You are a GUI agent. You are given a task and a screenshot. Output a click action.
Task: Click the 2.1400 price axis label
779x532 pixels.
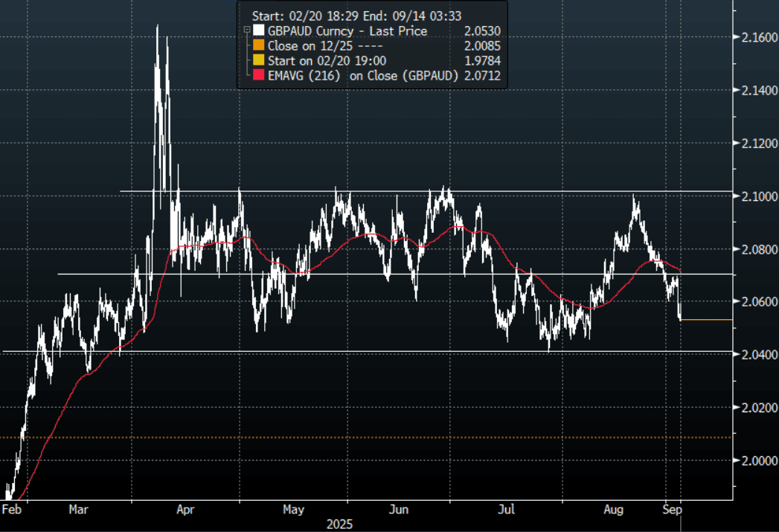(759, 91)
